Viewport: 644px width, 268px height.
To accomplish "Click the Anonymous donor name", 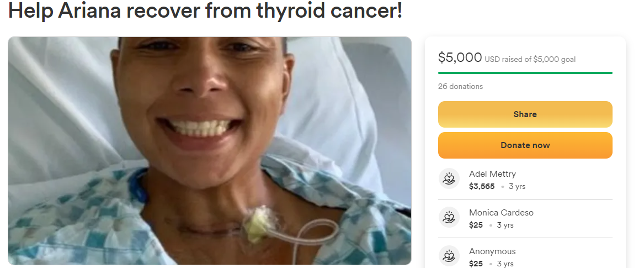I will (492, 251).
